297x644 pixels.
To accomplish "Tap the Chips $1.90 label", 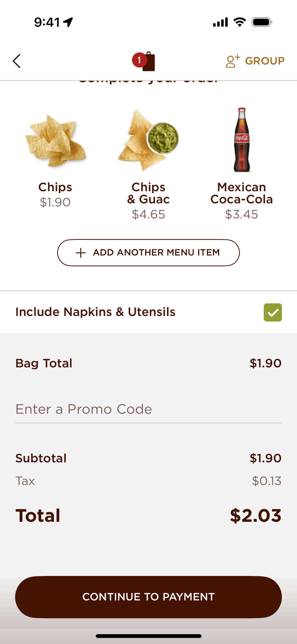I will click(x=55, y=195).
